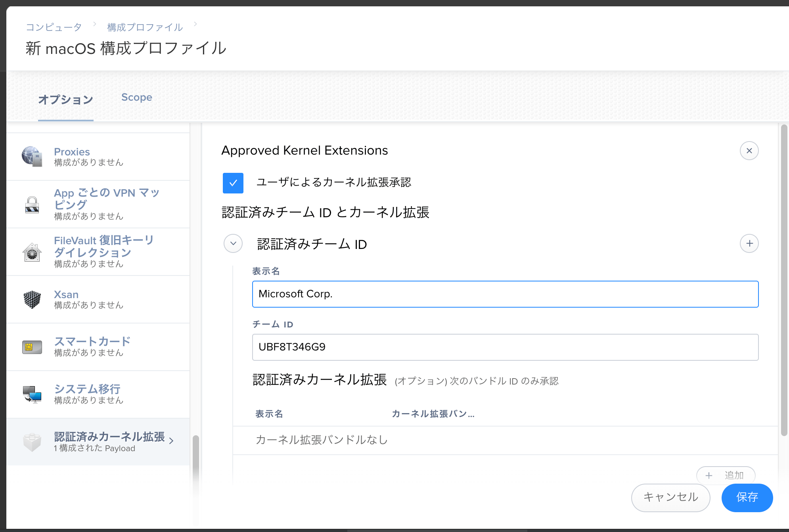Viewport: 789px width, 532px height.
Task: Open the 認証済みカーネル拡張 payload arrow
Action: 171,441
